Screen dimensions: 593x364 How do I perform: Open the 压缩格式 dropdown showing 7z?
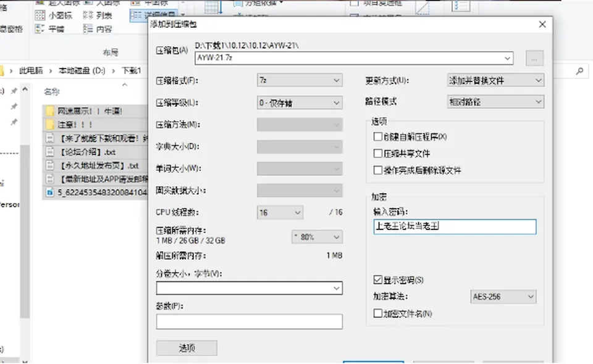(300, 80)
